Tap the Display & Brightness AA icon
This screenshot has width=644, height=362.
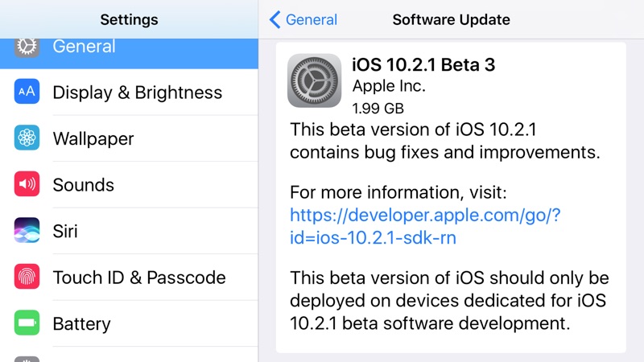(x=27, y=92)
